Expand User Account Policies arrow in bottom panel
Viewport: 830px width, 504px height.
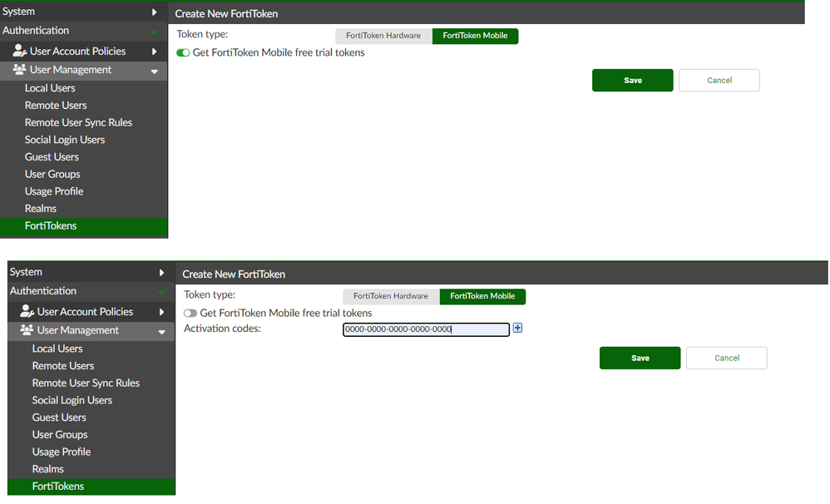[x=161, y=312]
